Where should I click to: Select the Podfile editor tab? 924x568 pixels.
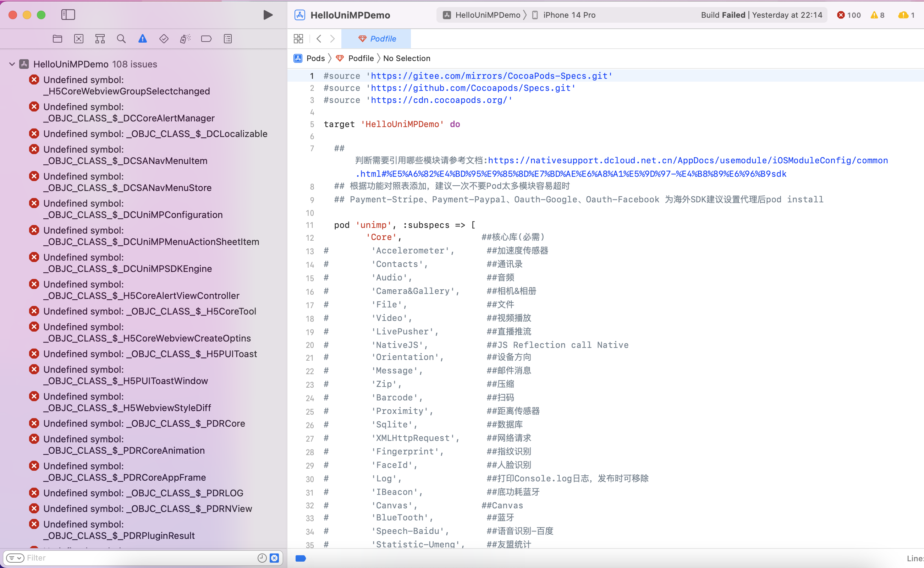(376, 39)
